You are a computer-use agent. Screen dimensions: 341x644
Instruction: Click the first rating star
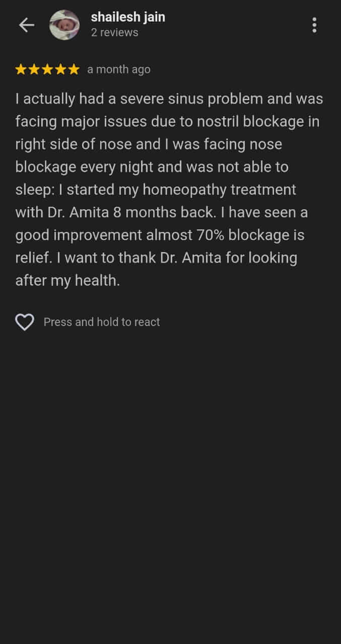pyautogui.click(x=21, y=69)
